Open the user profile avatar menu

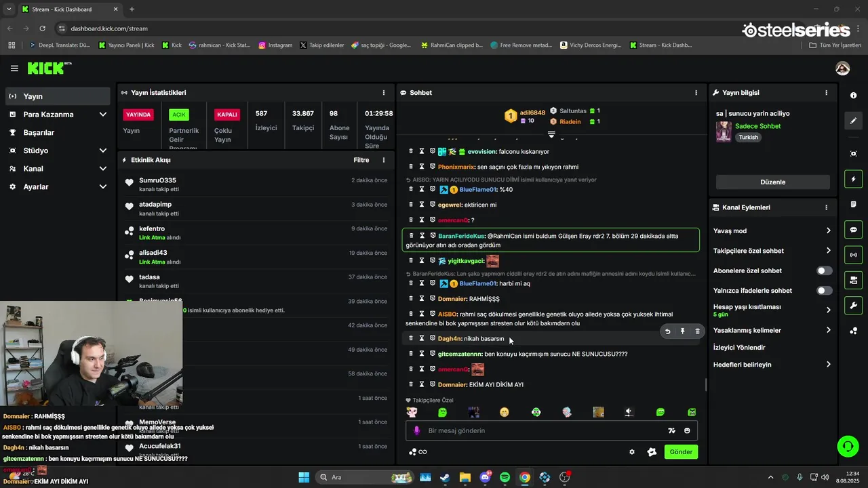842,68
